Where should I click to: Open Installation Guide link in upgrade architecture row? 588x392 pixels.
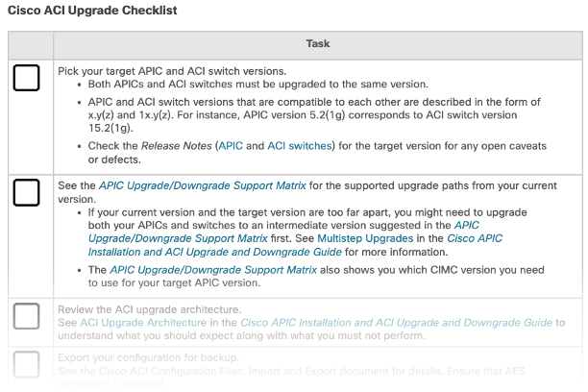(x=397, y=323)
